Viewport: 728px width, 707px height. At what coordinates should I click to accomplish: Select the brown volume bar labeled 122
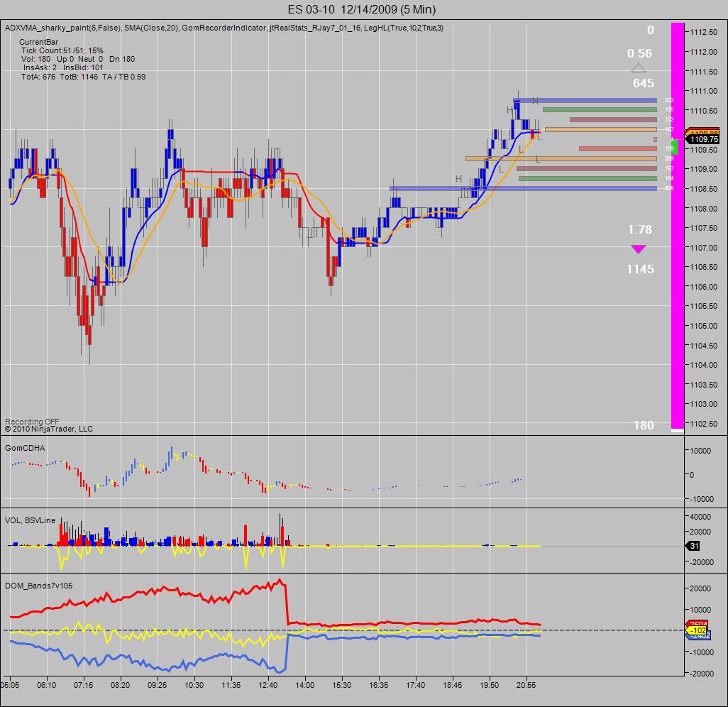(x=613, y=120)
